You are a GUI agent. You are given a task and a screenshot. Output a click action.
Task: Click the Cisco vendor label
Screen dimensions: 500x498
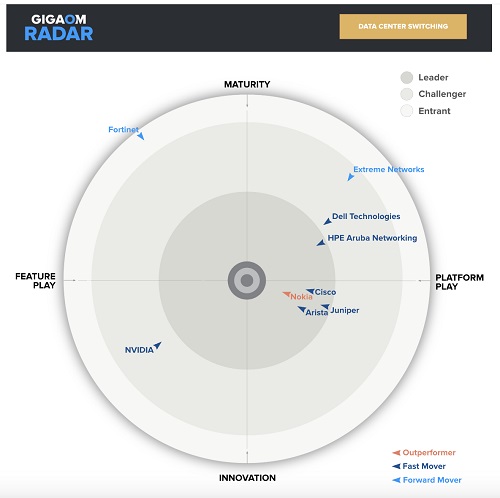[325, 292]
